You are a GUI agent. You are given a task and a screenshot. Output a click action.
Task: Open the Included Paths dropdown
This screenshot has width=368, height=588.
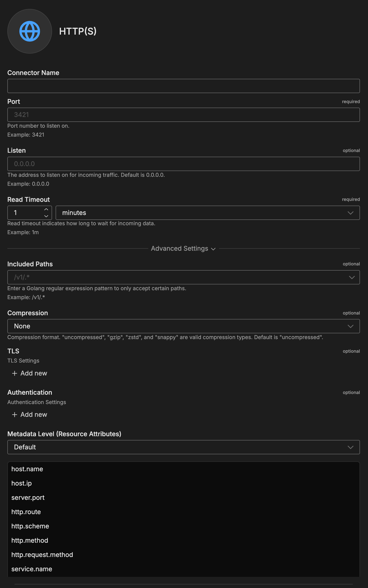click(184, 277)
